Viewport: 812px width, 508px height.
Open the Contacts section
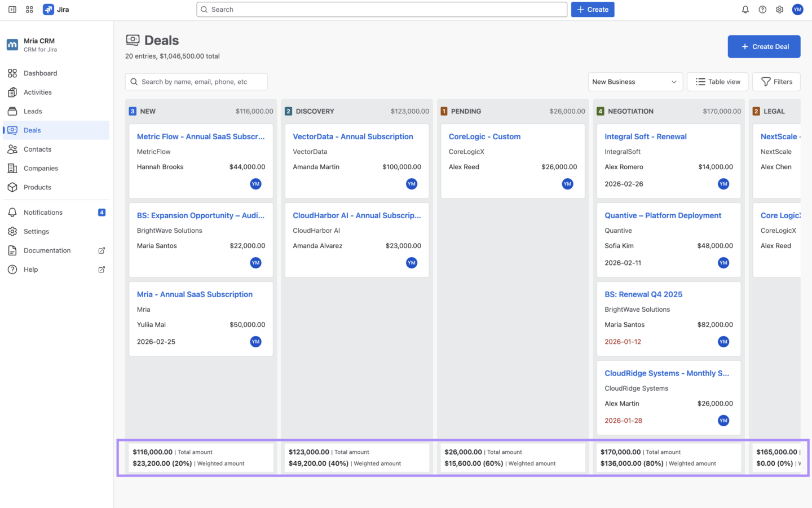click(37, 149)
